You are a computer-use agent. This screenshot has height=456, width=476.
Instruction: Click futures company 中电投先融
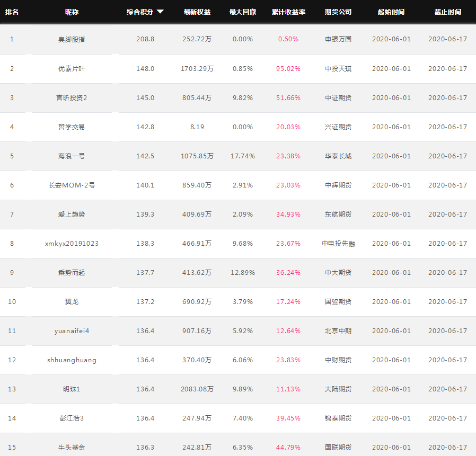(339, 243)
